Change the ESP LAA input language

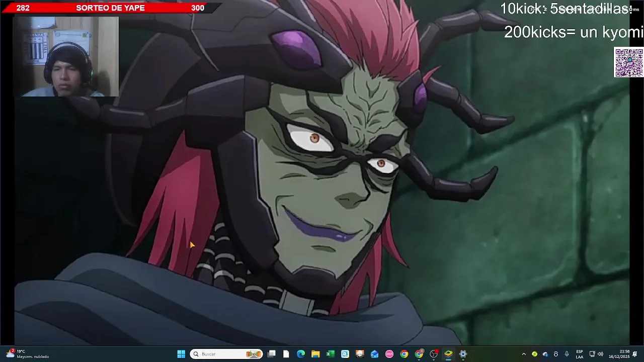(580, 354)
